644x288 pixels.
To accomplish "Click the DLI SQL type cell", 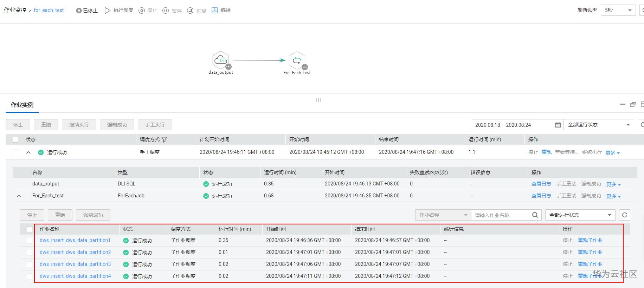I will click(127, 184).
